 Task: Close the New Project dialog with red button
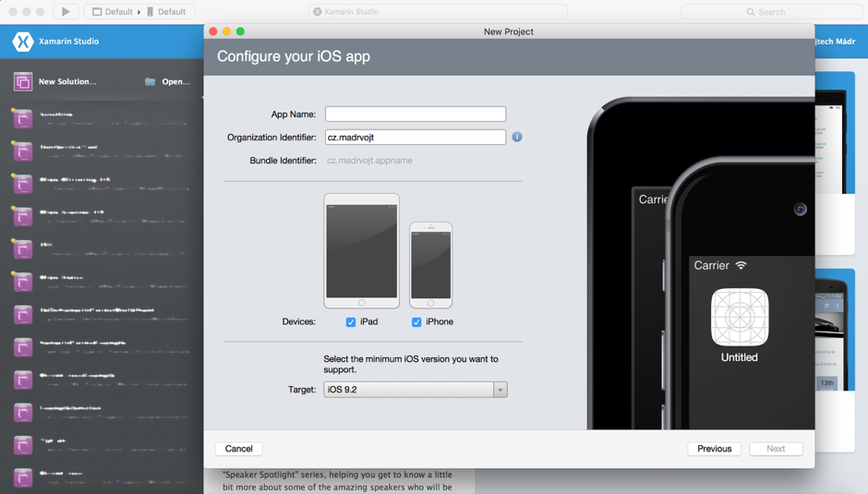click(213, 31)
